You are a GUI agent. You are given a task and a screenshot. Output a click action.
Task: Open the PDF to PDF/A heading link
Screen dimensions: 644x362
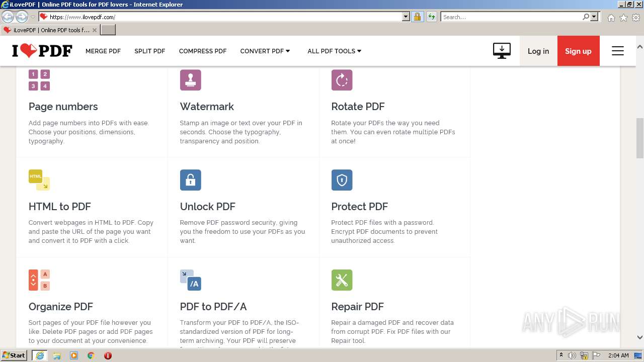(x=213, y=307)
